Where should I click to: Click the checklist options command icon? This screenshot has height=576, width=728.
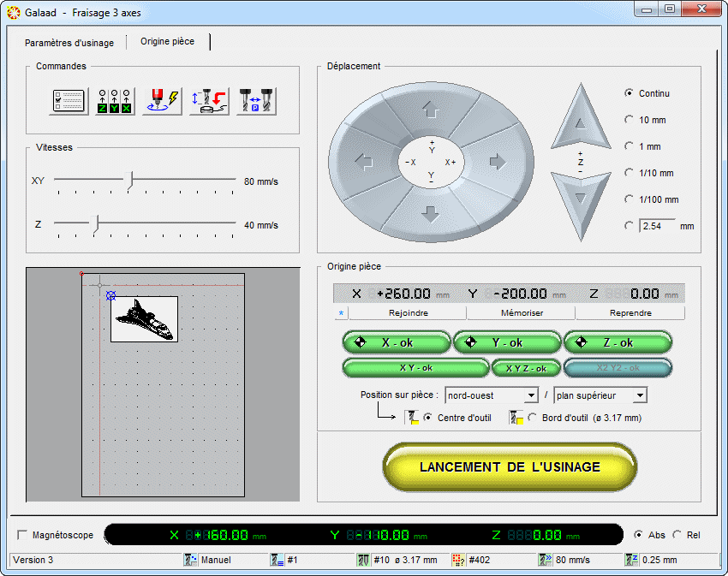tap(69, 100)
